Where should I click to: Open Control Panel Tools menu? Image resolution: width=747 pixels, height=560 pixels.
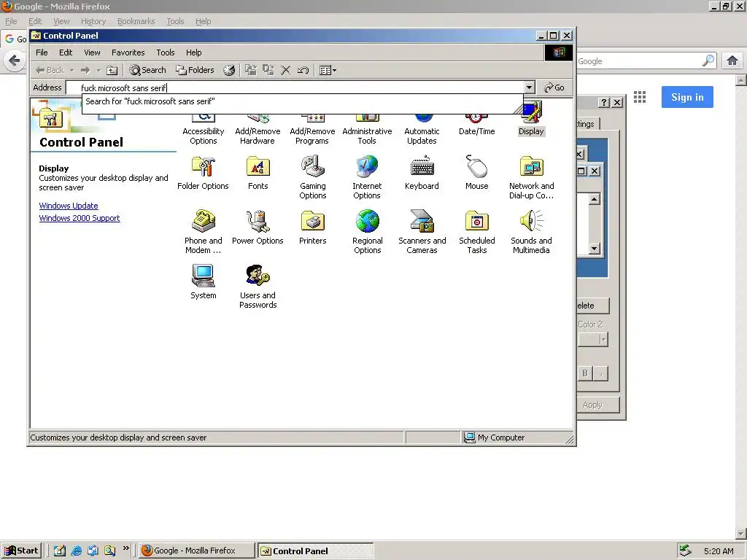click(x=166, y=52)
